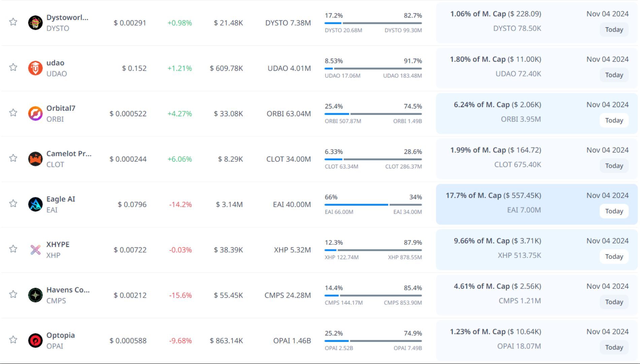Click the Today badge in Eagle AI row
Image resolution: width=640 pixels, height=364 pixels.
coord(614,211)
